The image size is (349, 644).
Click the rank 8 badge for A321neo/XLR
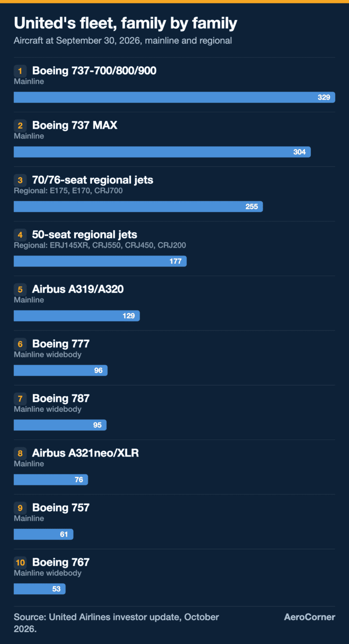pos(20,453)
